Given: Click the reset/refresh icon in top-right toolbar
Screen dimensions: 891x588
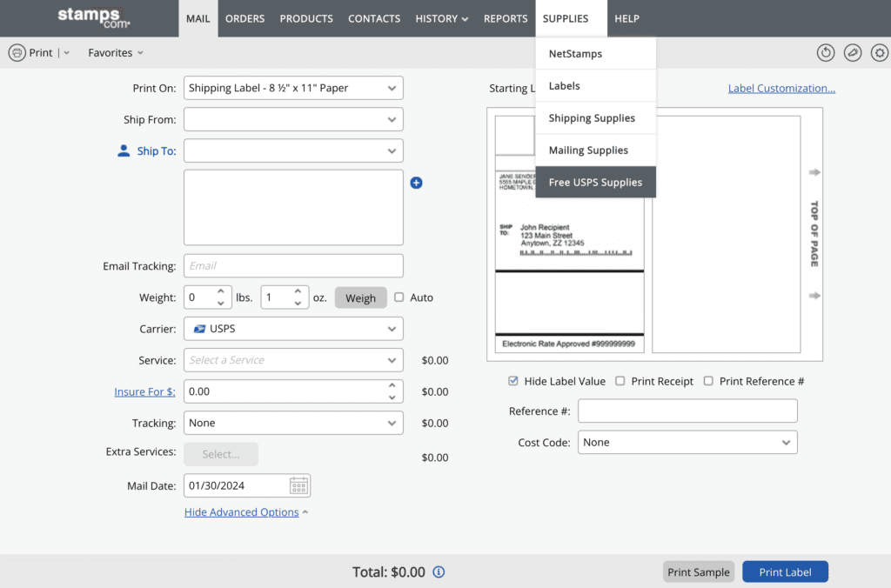Looking at the screenshot, I should (826, 53).
